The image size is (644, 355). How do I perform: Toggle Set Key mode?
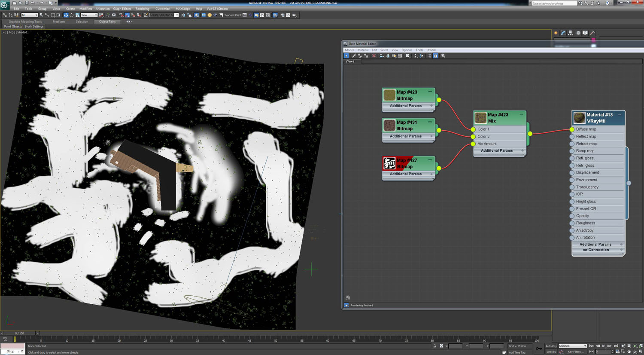coord(551,352)
